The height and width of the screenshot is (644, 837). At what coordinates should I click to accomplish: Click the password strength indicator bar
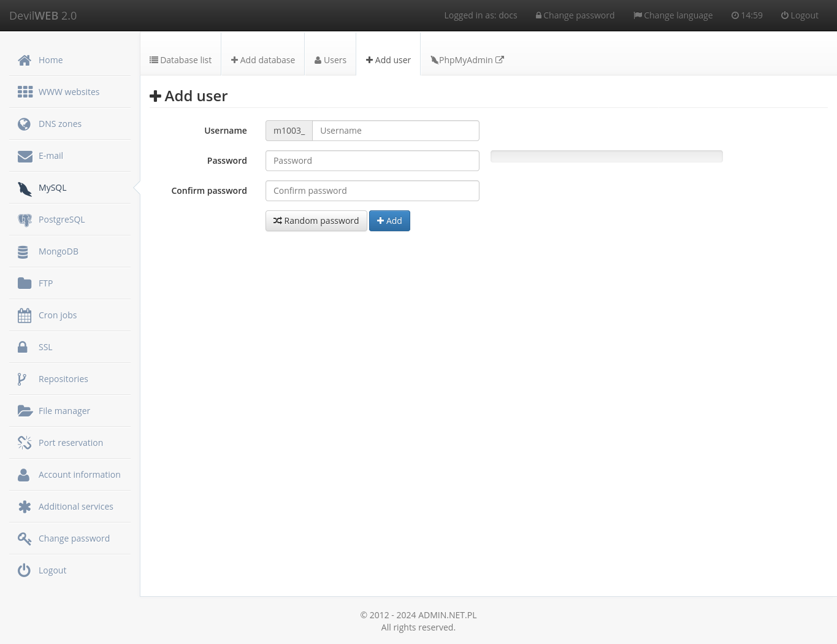click(x=606, y=156)
